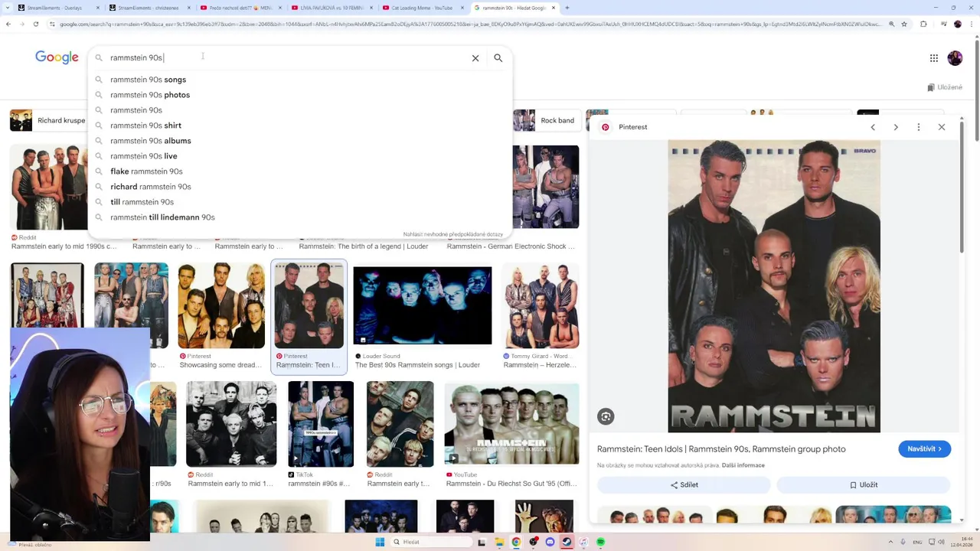Click the Pinterest source icon in preview panel
The image size is (980, 551).
pyautogui.click(x=606, y=127)
